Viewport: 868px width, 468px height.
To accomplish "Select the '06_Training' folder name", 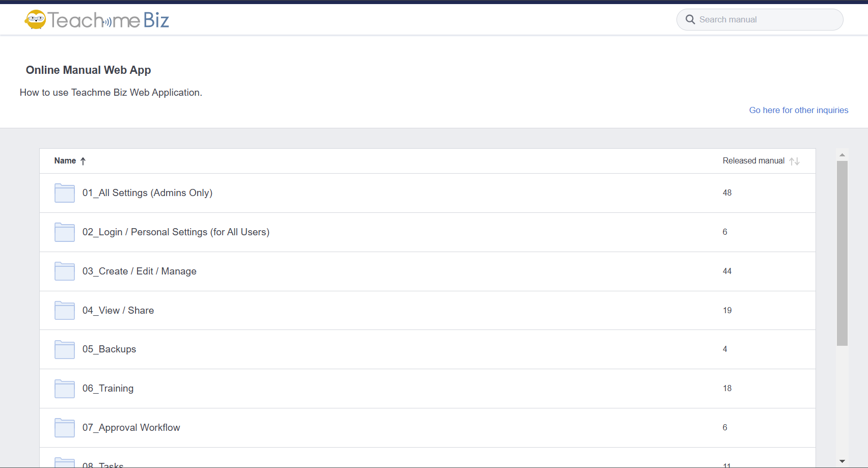I will (108, 389).
